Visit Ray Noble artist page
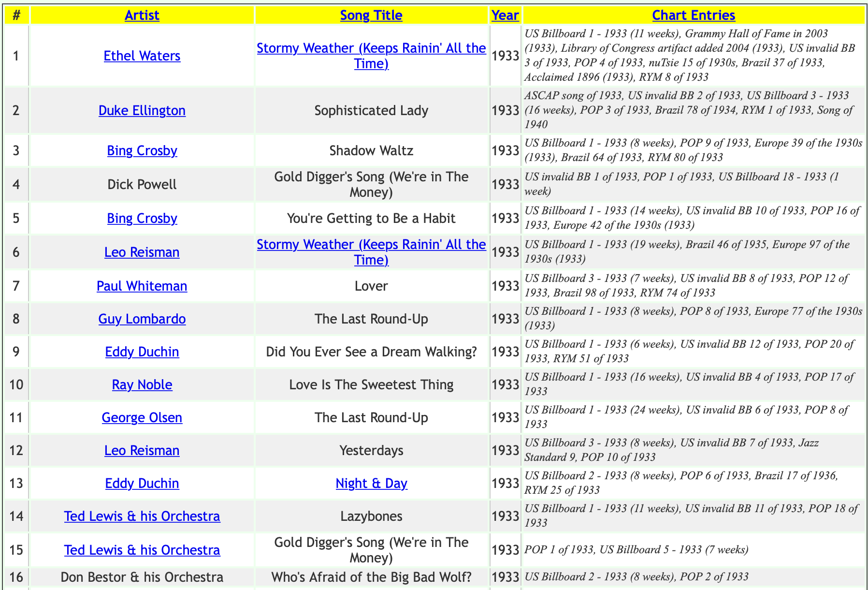This screenshot has width=868, height=590. point(142,384)
